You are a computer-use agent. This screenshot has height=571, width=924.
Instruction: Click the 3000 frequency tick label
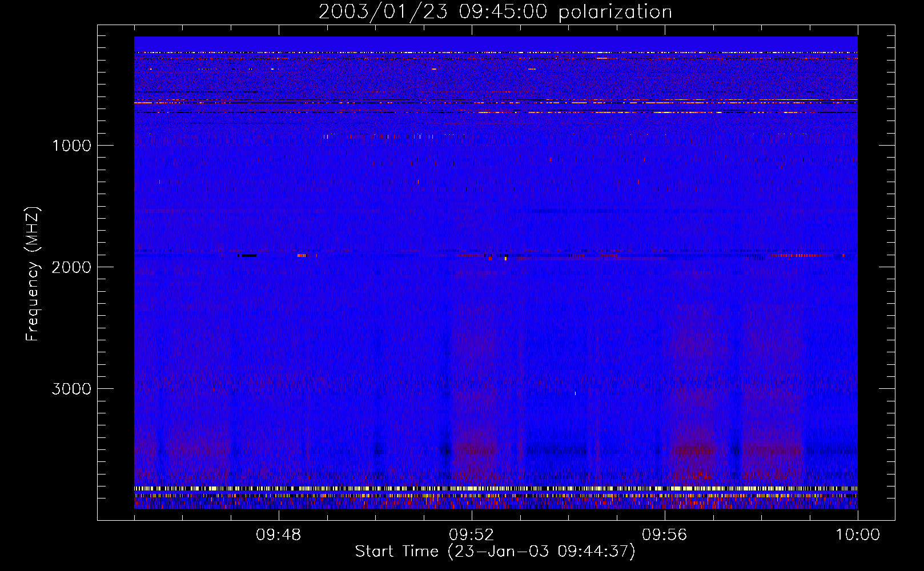pyautogui.click(x=71, y=389)
